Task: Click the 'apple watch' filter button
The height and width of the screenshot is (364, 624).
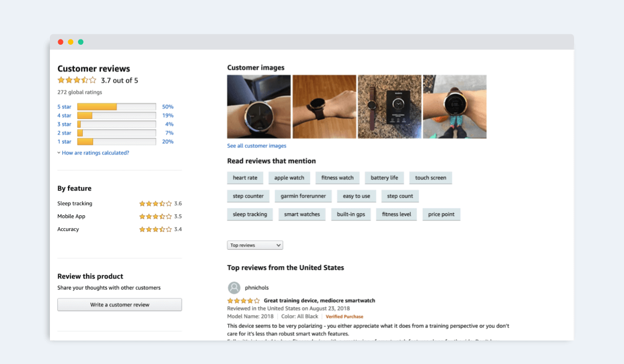Action: [289, 177]
